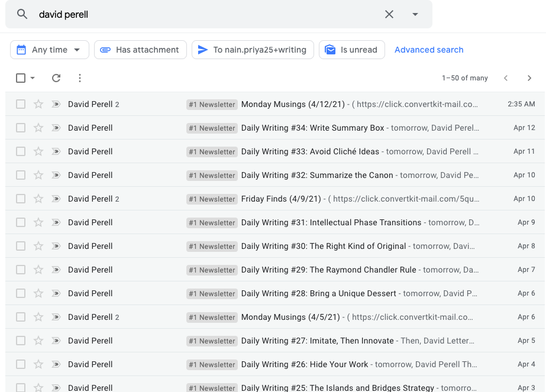The image size is (546, 392).
Task: Open Daily Writing #33: Avoid Cliché Ideas
Action: click(x=275, y=151)
